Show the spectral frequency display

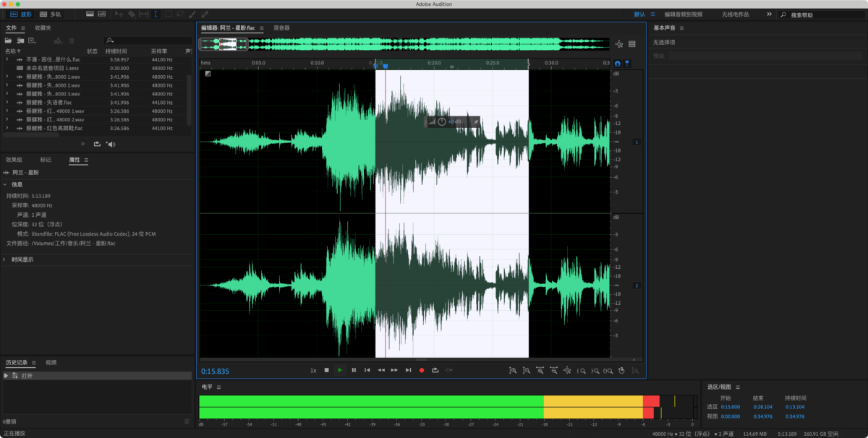pyautogui.click(x=90, y=14)
